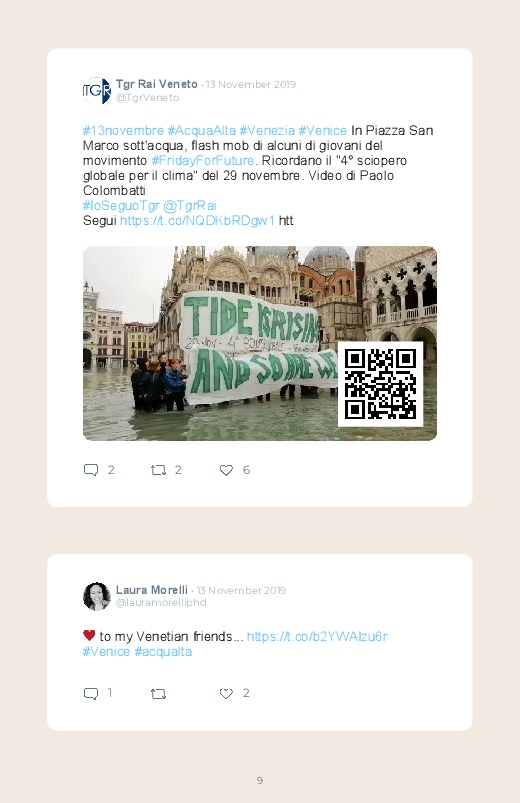Click the QR code on the photo
The height and width of the screenshot is (803, 520).
click(380, 384)
